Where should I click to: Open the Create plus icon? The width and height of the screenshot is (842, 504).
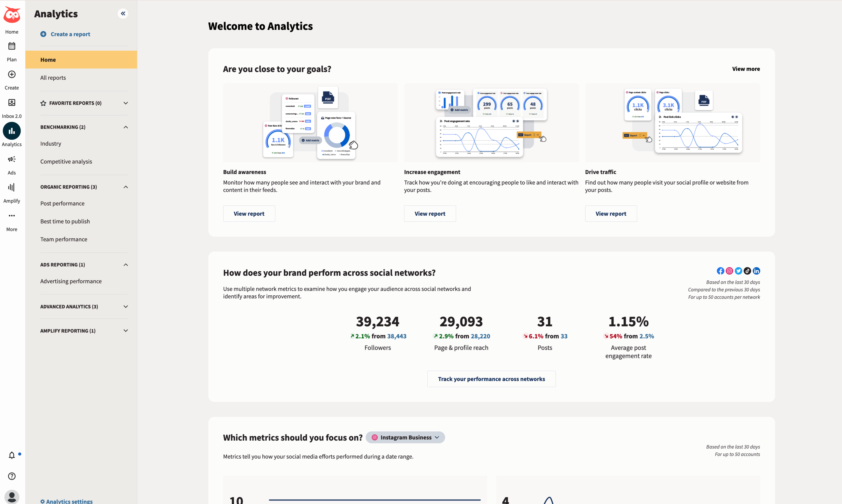(x=12, y=74)
